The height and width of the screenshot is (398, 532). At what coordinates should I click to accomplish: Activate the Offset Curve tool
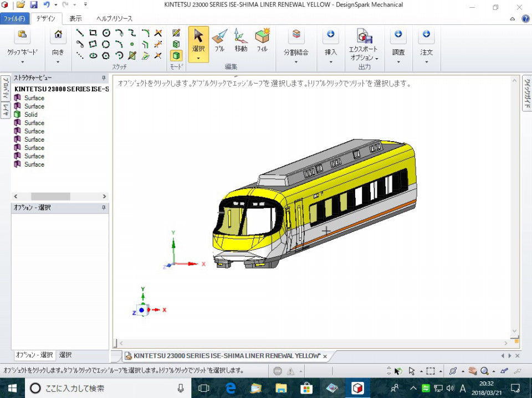coord(146,44)
